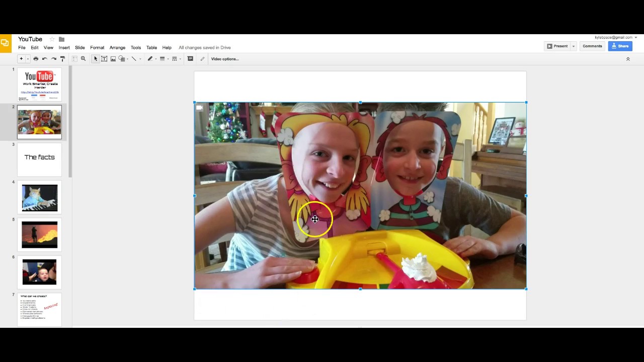Viewport: 644px width, 362px height.
Task: Click the Insert comment icon
Action: click(190, 59)
